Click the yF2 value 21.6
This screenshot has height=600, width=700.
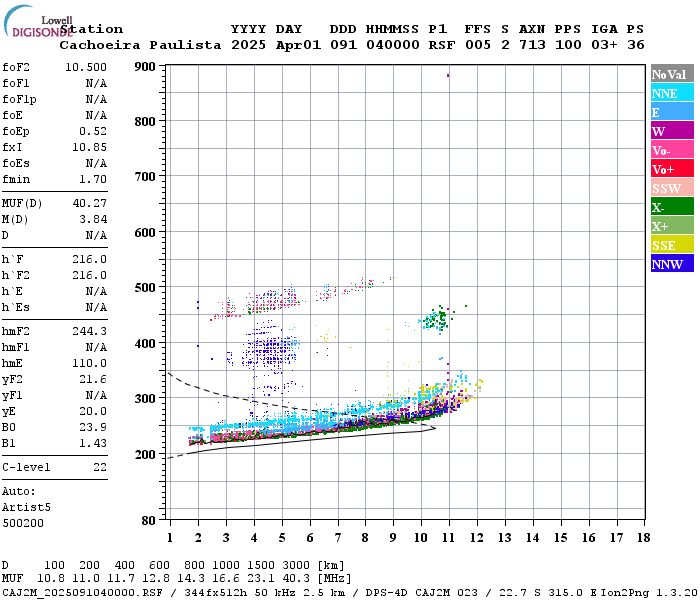pyautogui.click(x=93, y=379)
